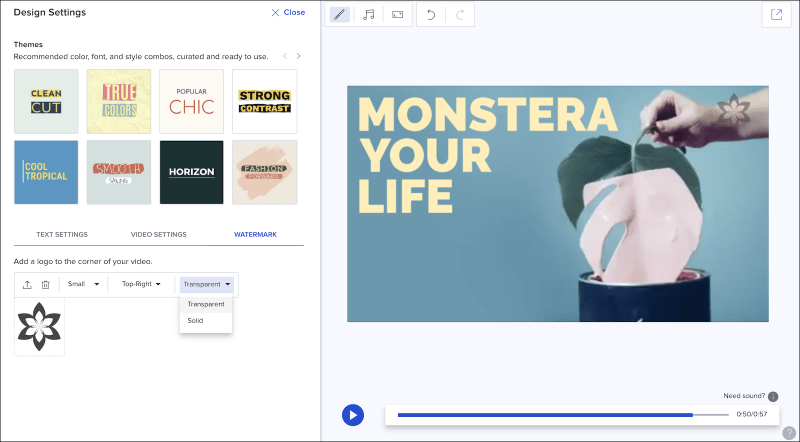Select the Transparent option in list
Viewport: 800px width, 442px height.
[x=206, y=304]
